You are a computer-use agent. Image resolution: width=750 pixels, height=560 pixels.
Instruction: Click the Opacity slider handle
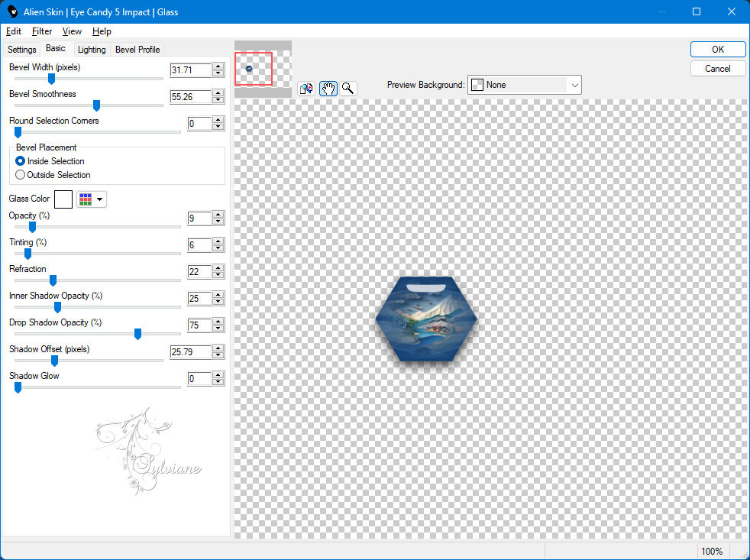32,227
